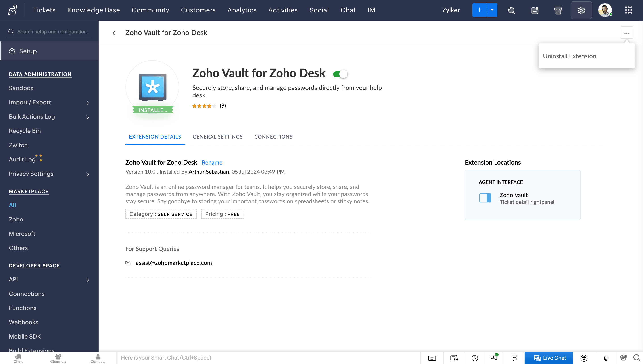Click the reply arrow icon next to Live Chat
This screenshot has height=364, width=643.
[514, 358]
